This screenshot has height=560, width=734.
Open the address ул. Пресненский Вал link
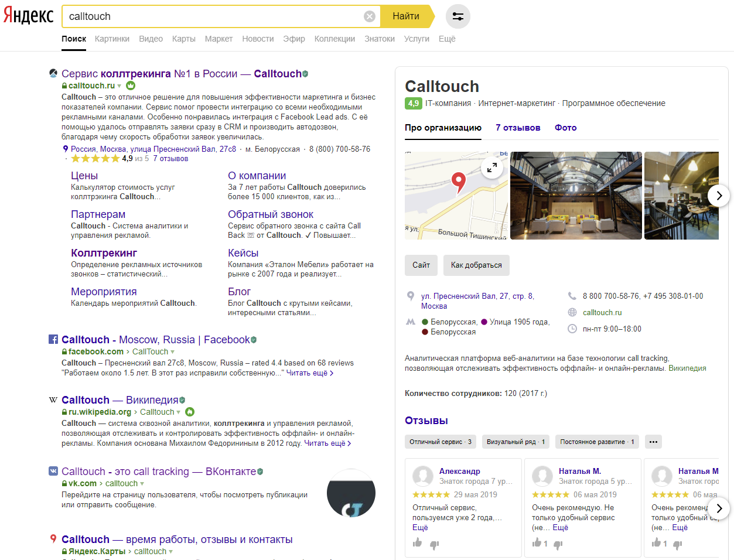coord(477,301)
